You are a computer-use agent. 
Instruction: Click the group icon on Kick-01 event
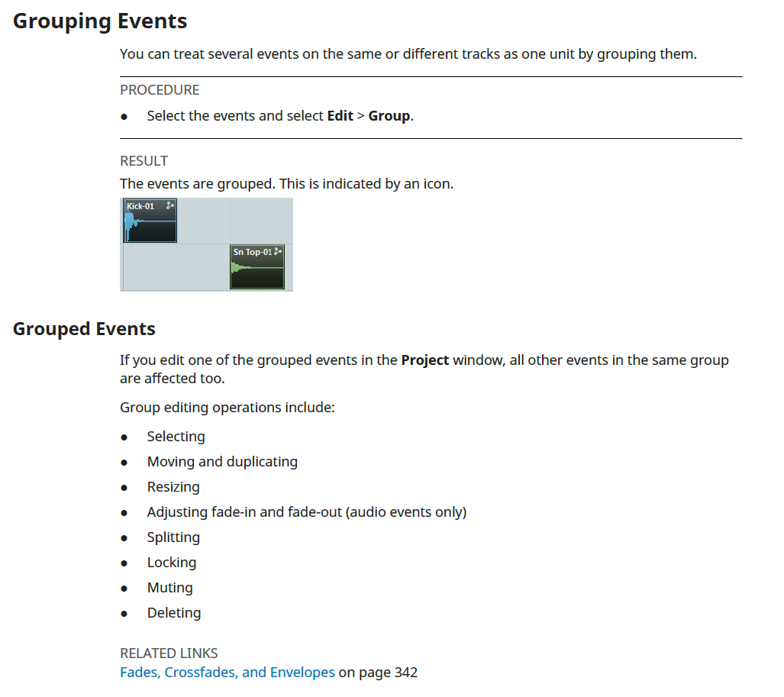pos(170,205)
